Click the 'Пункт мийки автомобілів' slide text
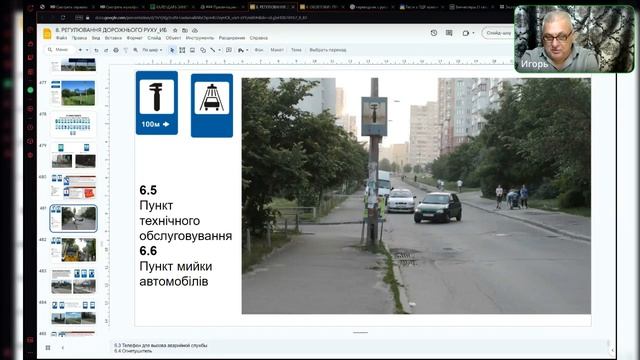Viewport: 640px width, 360px height. point(176,274)
